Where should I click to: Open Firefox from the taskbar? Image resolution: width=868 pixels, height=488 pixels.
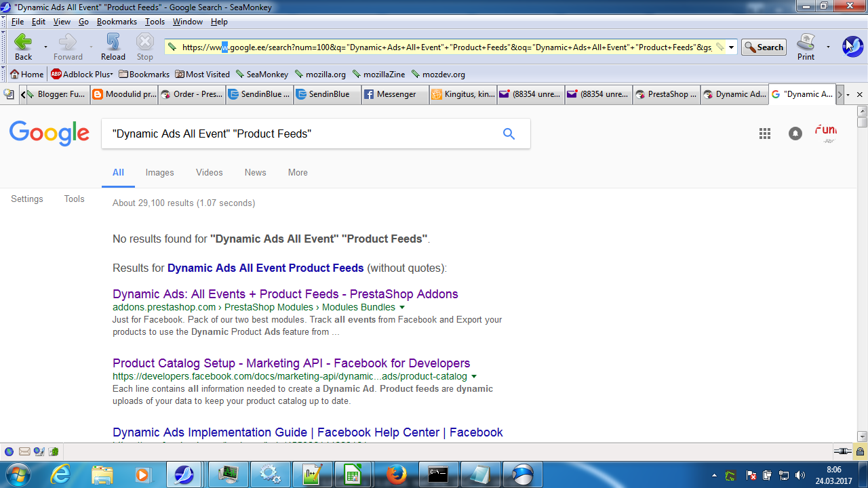coord(396,474)
